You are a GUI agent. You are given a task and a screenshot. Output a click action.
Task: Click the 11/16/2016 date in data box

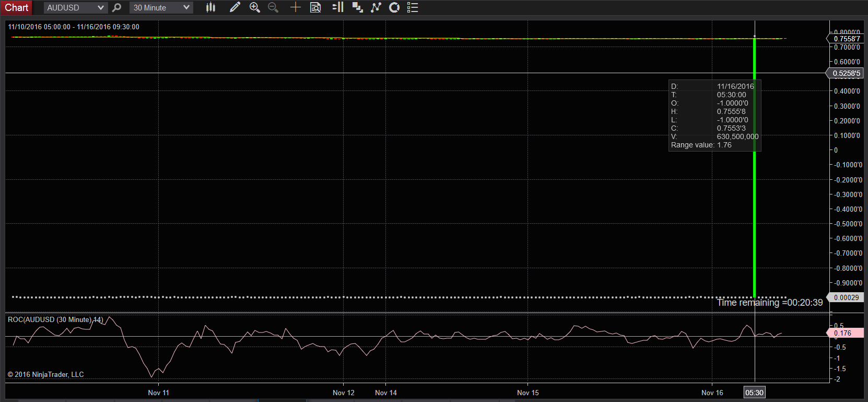[x=735, y=86]
